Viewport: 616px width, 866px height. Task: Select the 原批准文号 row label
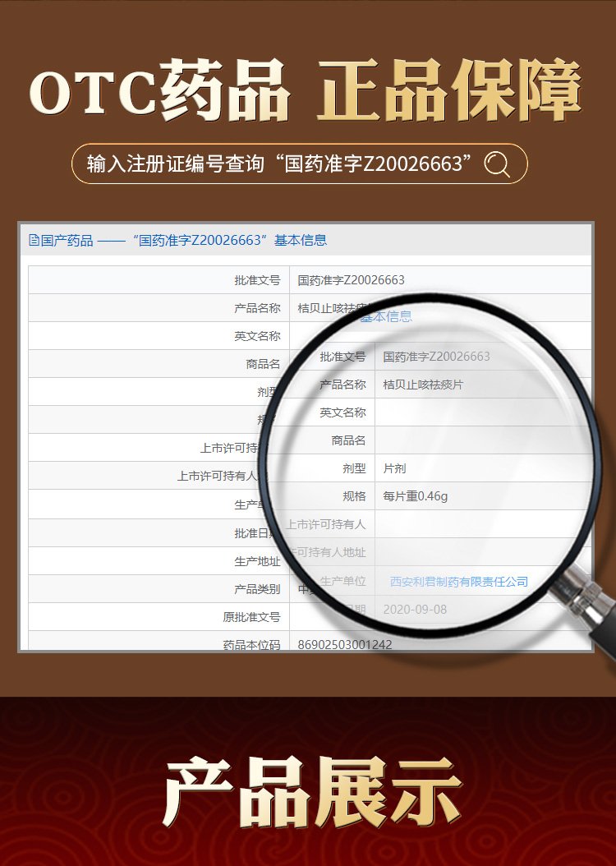tap(251, 617)
